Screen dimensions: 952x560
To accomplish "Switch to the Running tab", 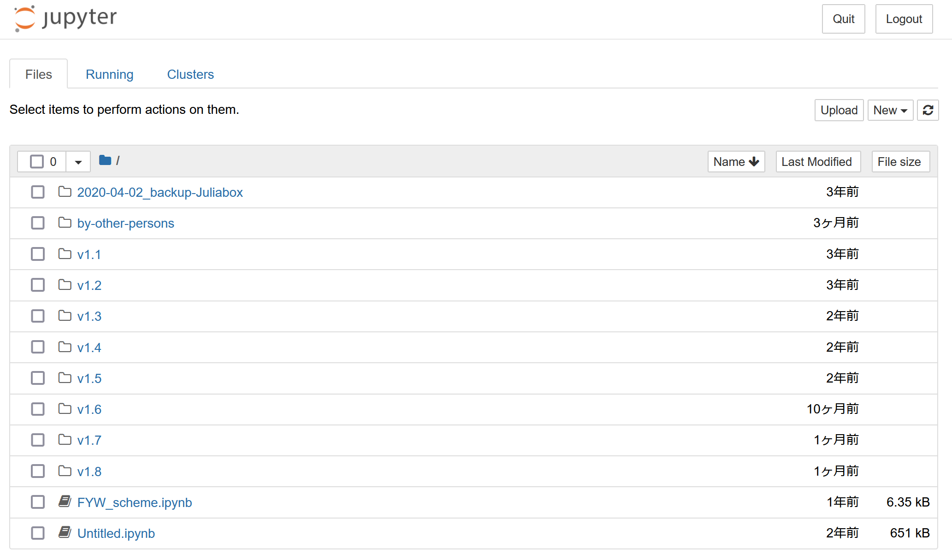I will point(109,74).
